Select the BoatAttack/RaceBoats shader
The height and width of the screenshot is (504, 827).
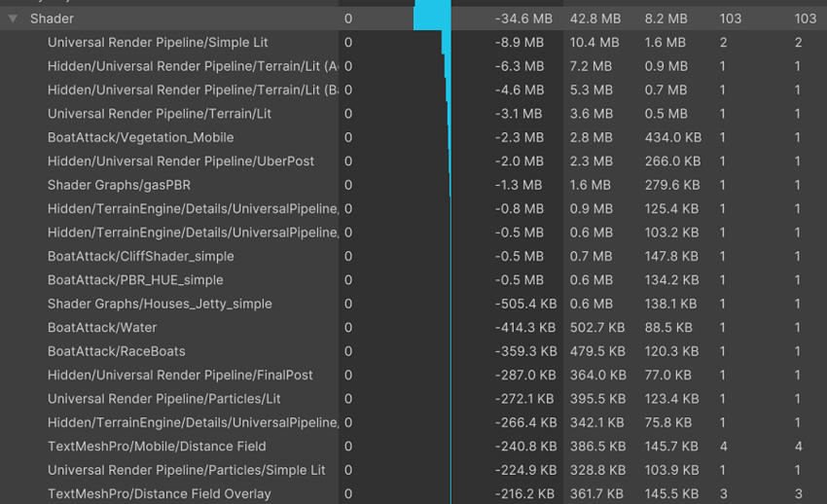click(116, 351)
